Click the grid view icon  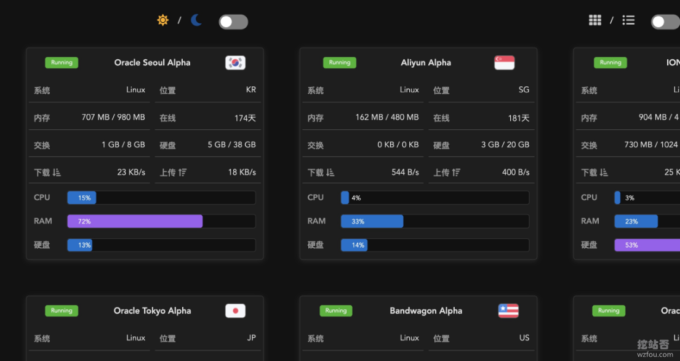[595, 20]
